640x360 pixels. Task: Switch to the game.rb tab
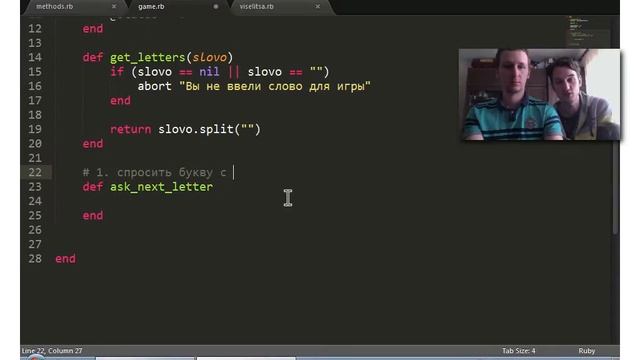pyautogui.click(x=151, y=7)
